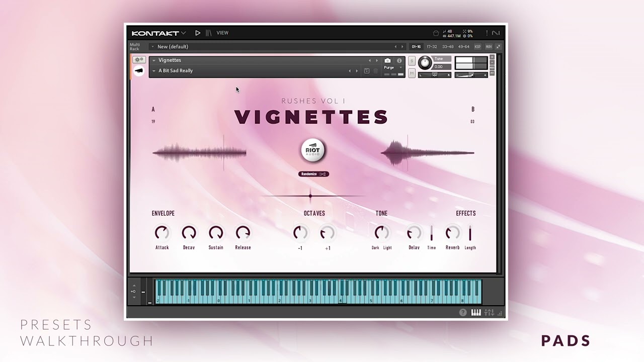The width and height of the screenshot is (644, 362).
Task: Mute the instrument with M button
Action: point(412,73)
